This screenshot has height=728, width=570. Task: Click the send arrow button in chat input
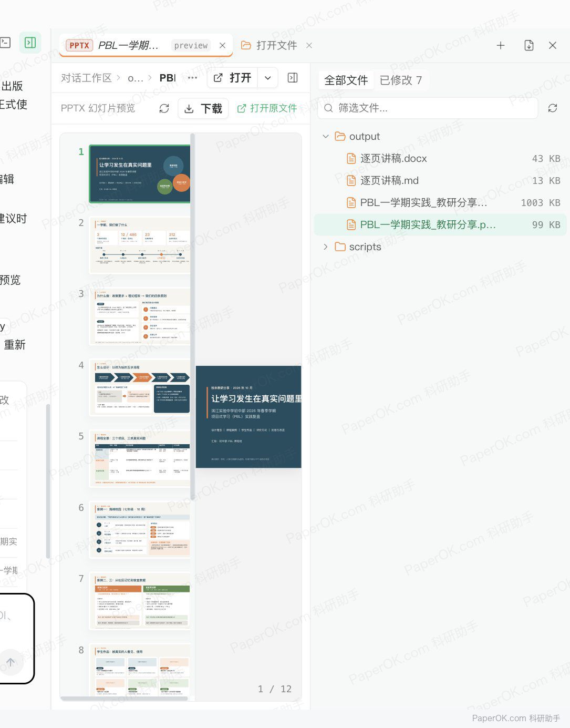[x=11, y=662]
